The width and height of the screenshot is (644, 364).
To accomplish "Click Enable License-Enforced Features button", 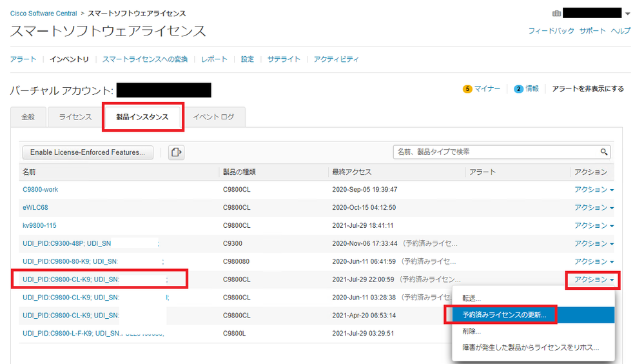I will [x=88, y=152].
